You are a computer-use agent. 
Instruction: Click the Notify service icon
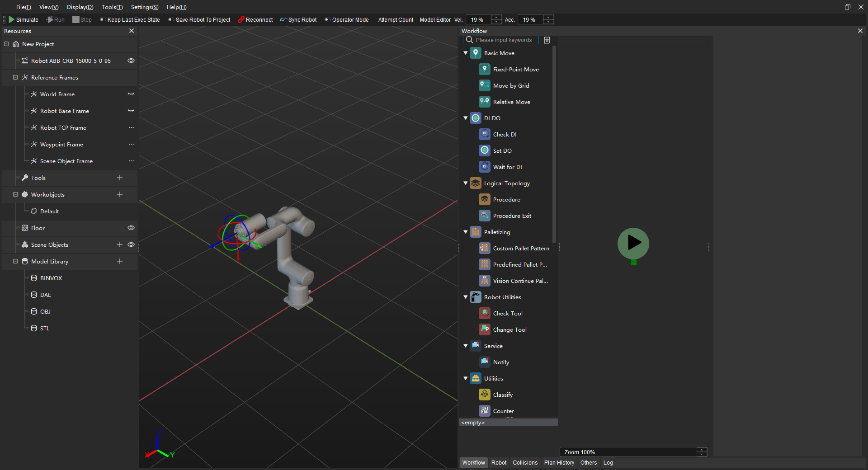[x=484, y=362]
